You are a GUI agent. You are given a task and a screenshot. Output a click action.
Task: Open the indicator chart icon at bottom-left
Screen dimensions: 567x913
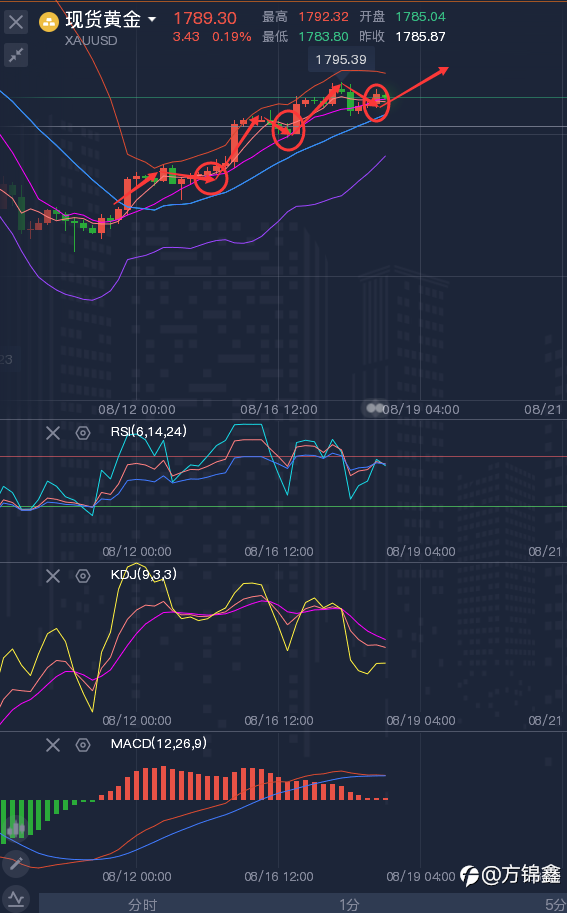tap(16, 899)
